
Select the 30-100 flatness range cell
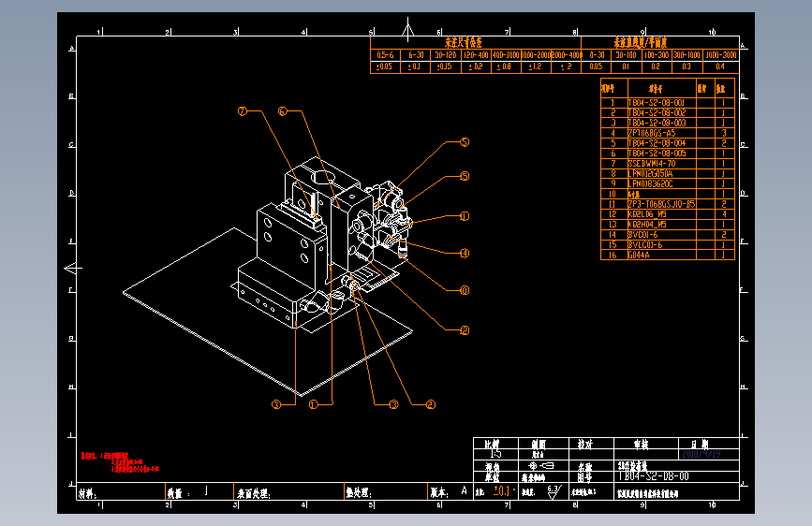point(626,55)
